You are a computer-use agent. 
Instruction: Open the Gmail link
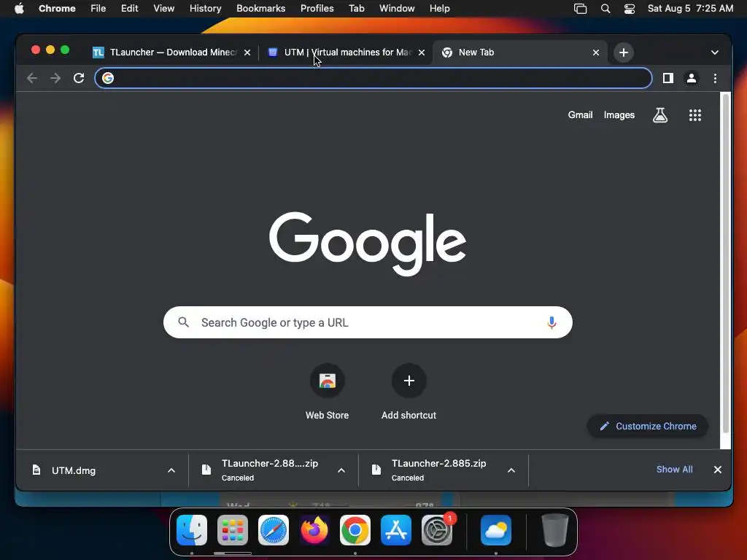[580, 114]
